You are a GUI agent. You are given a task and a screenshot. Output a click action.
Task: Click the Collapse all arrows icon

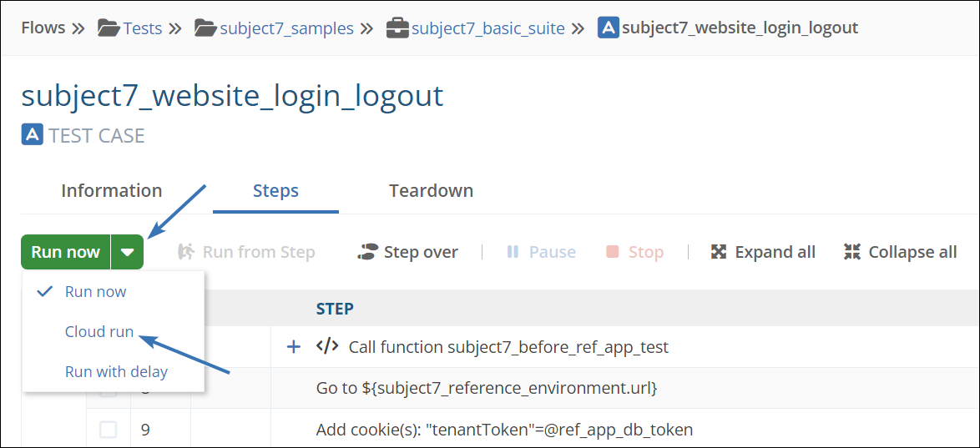coord(851,252)
